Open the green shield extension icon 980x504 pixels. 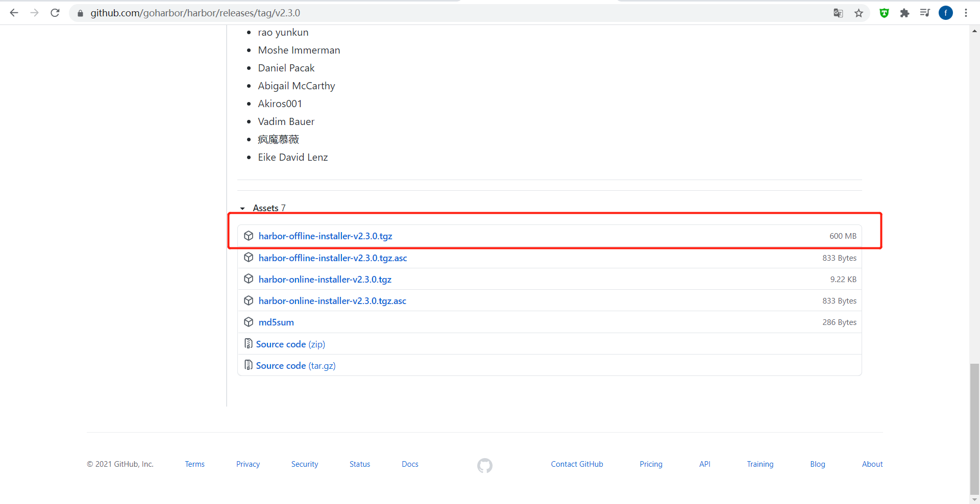coord(884,13)
